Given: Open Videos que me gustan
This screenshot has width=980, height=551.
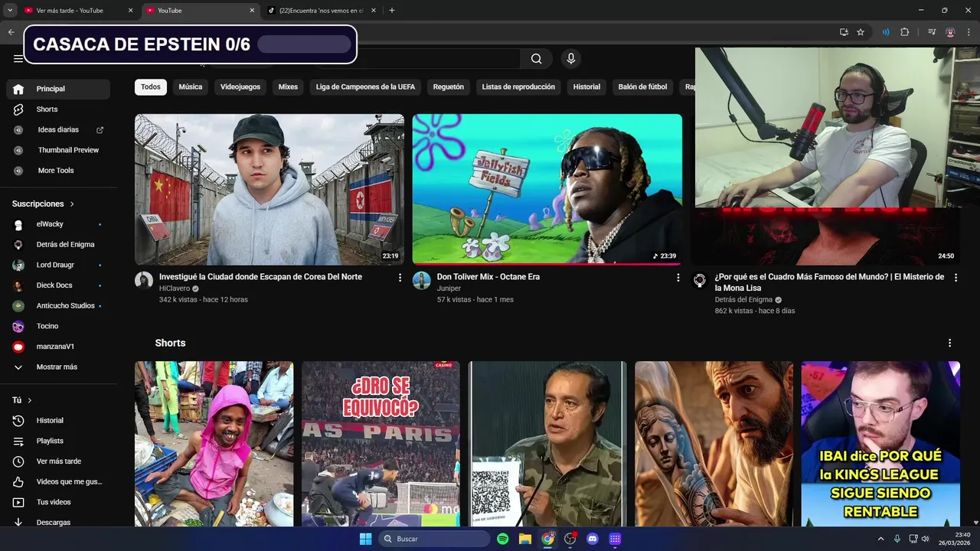Looking at the screenshot, I should click(x=58, y=481).
